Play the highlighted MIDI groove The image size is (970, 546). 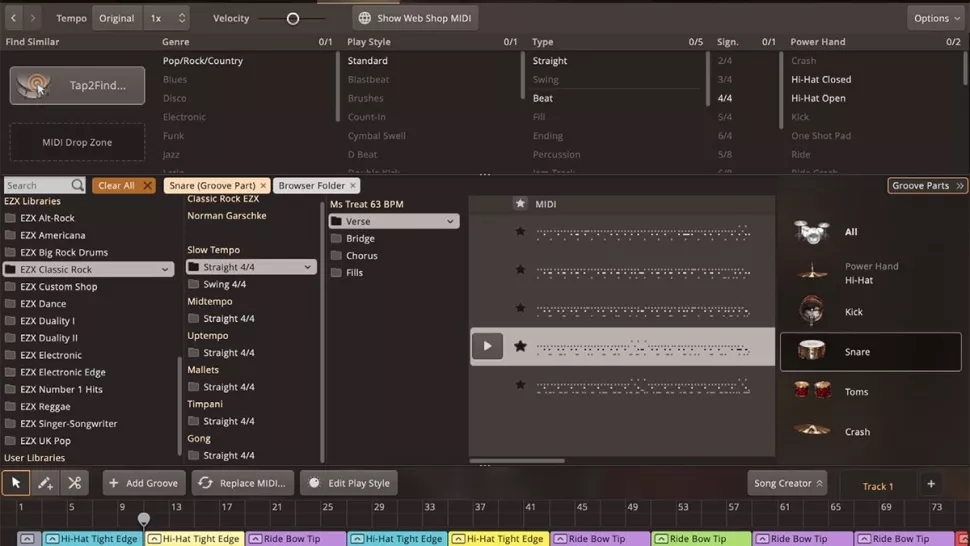[x=487, y=346]
